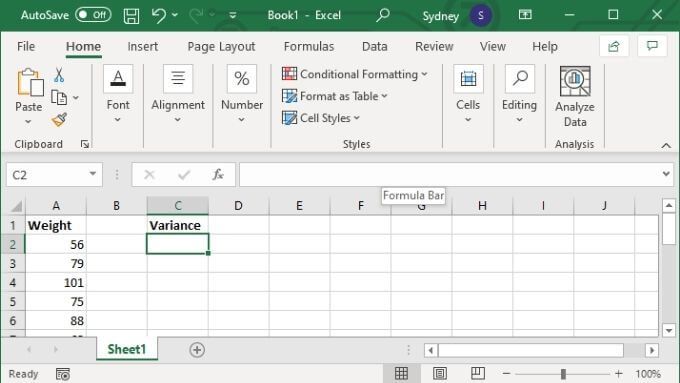
Task: Click the Search magnifier in title bar
Action: (382, 15)
